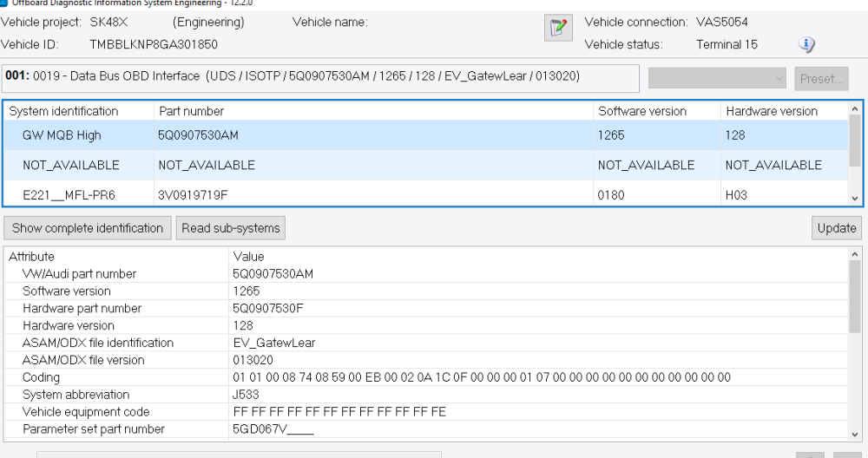Click the vehicle equipment code FF value

pyautogui.click(x=339, y=412)
